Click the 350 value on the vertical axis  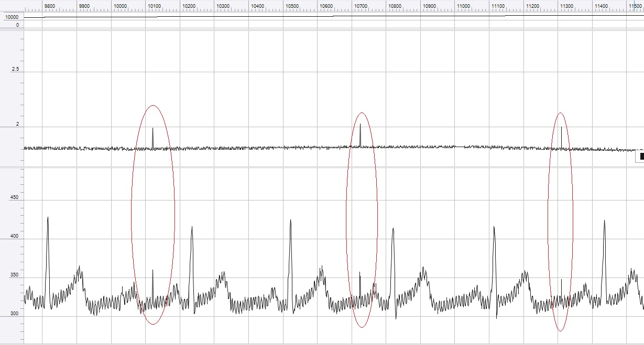[x=15, y=275]
